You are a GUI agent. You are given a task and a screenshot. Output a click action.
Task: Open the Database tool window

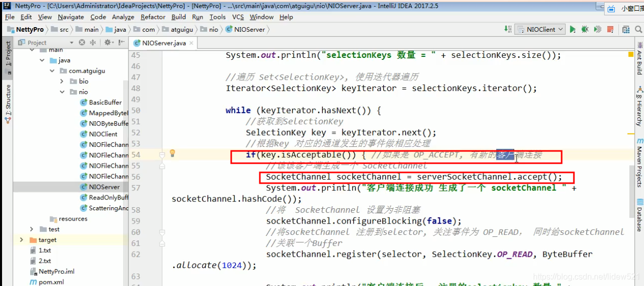[x=639, y=215]
